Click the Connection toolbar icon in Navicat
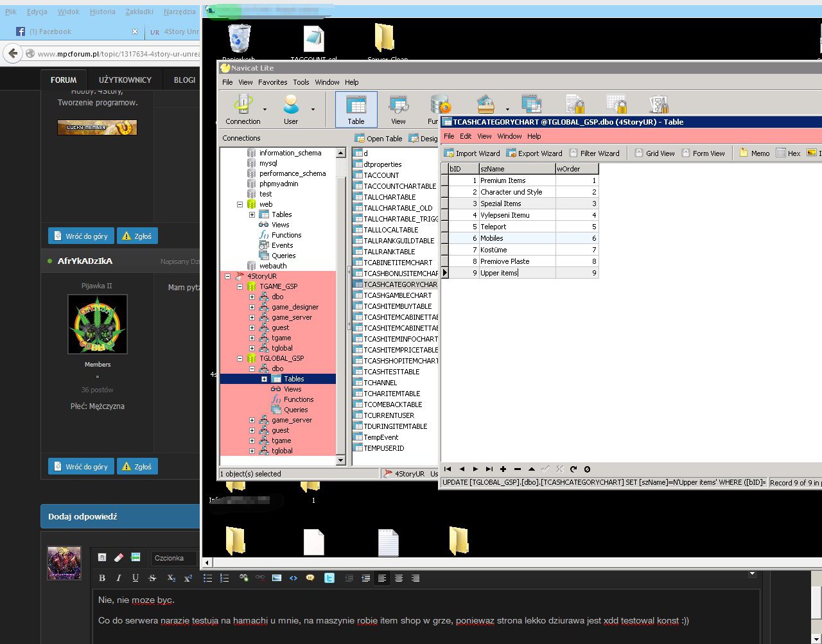The image size is (822, 644). [243, 109]
